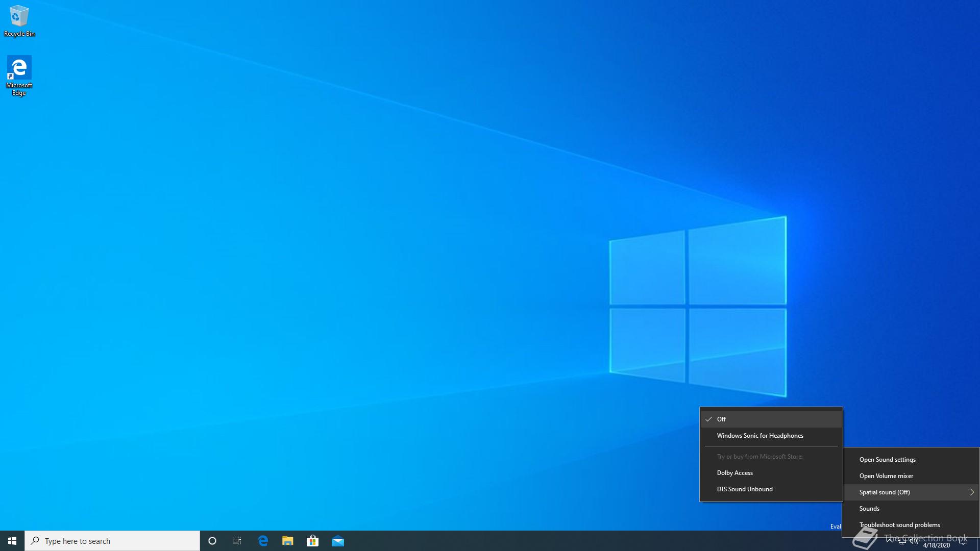The width and height of the screenshot is (980, 551).
Task: Open Sound settings from context menu
Action: pos(911,460)
